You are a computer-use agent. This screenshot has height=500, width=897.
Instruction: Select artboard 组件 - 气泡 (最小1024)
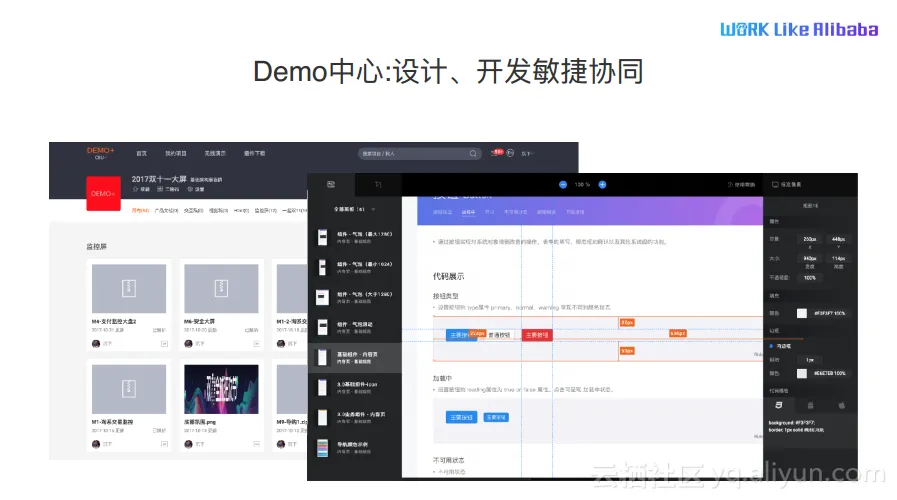coord(355,267)
